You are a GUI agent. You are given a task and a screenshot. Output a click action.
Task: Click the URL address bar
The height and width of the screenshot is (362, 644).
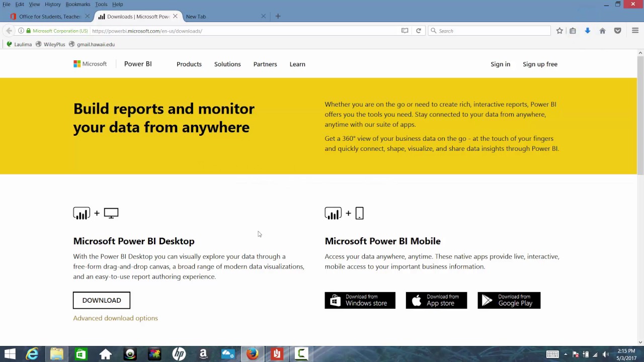[x=244, y=31]
